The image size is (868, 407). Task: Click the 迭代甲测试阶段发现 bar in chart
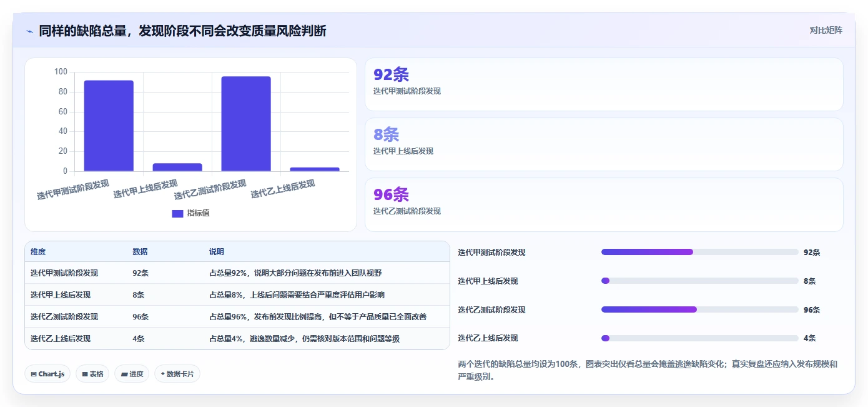[x=109, y=126]
